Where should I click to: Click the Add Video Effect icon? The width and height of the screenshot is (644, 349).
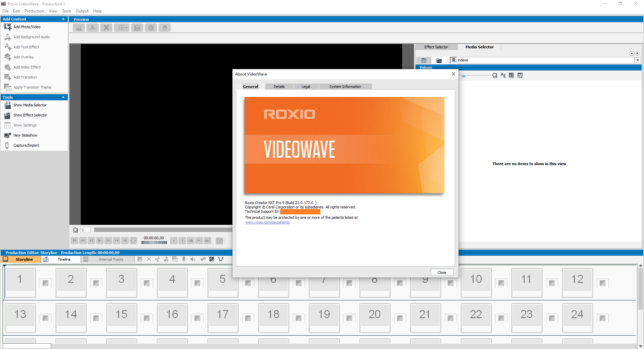8,67
